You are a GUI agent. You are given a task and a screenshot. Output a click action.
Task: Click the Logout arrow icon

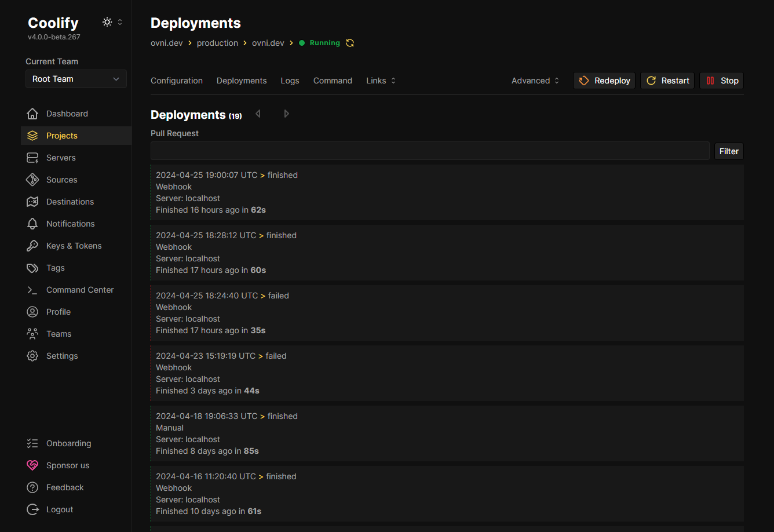(32, 509)
